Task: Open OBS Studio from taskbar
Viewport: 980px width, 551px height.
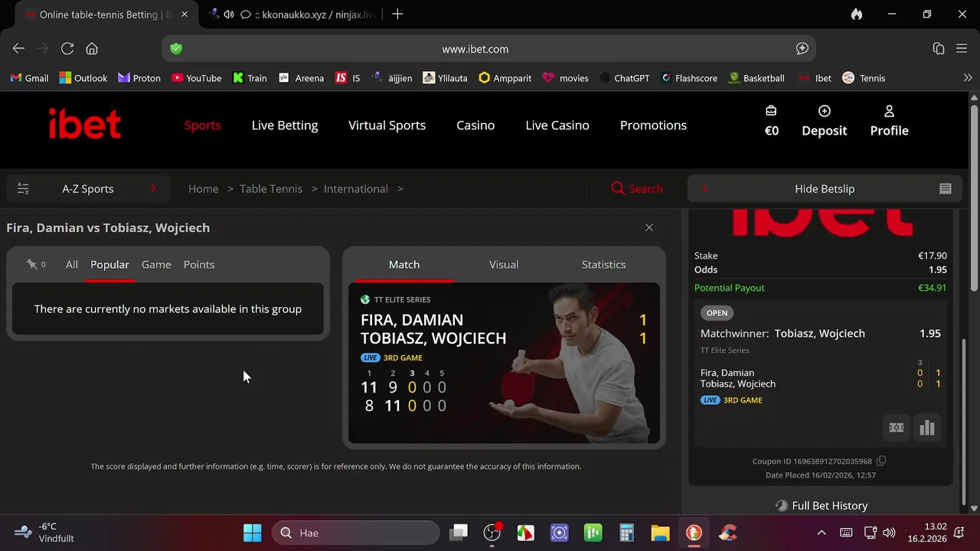Action: (492, 533)
